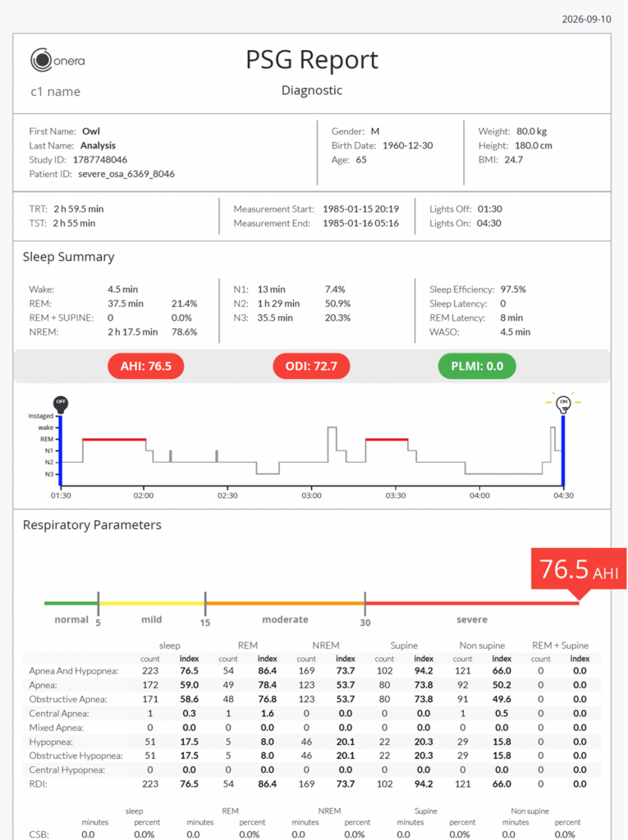Click the Diagnostic subtitle
Viewport: 628px width, 840px height.
312,90
